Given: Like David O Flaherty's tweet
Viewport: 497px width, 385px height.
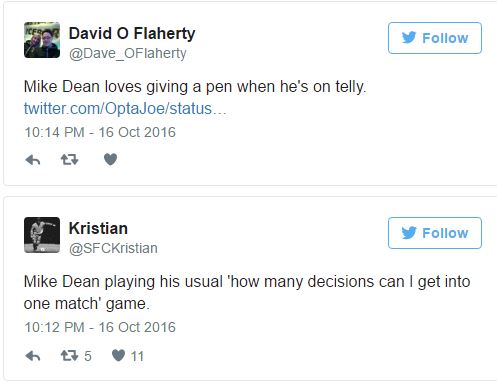Looking at the screenshot, I should click(110, 159).
